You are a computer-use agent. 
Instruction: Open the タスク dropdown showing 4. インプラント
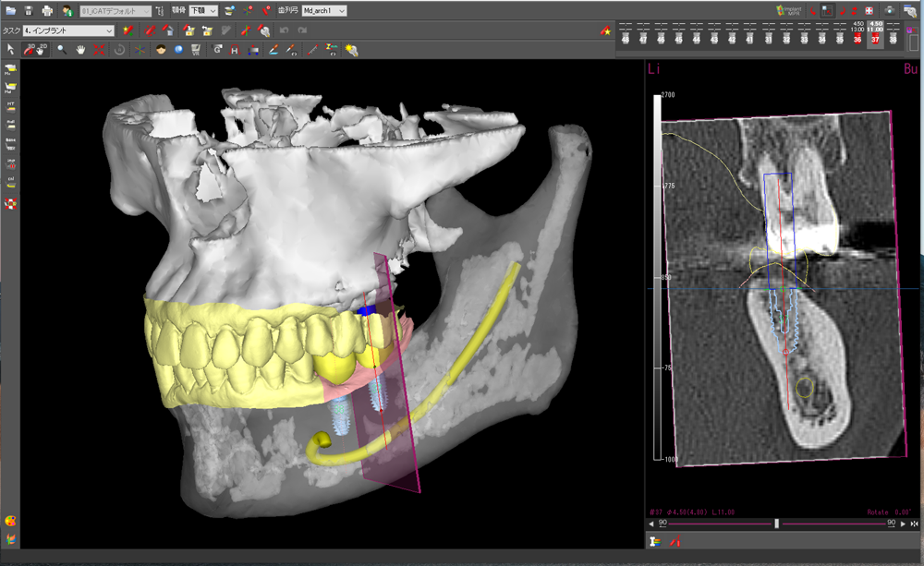click(x=68, y=30)
